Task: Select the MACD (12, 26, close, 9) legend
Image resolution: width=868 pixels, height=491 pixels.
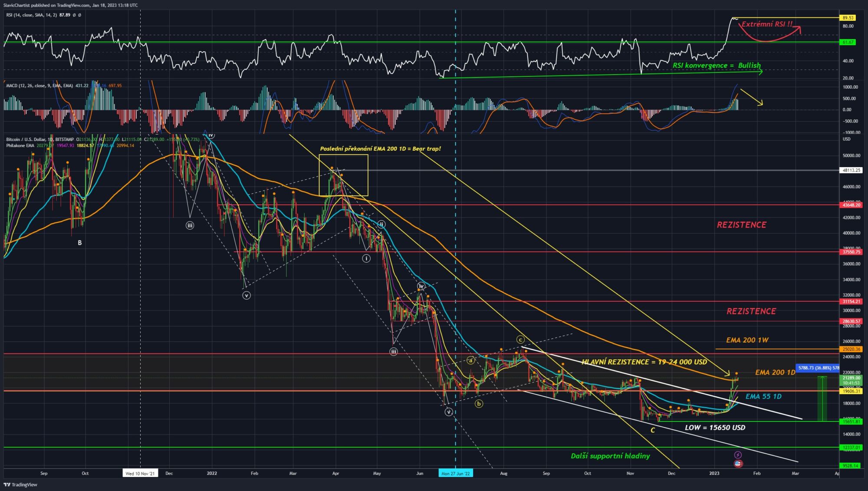Action: tap(39, 86)
